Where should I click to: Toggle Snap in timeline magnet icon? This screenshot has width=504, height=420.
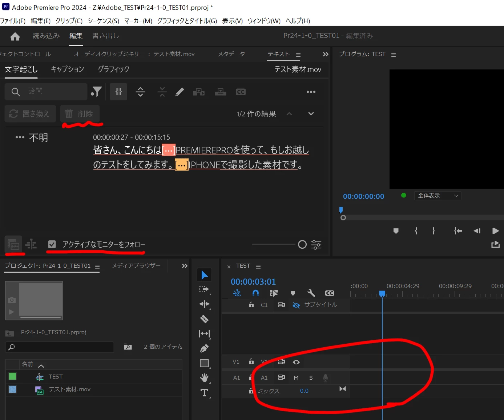tap(256, 293)
